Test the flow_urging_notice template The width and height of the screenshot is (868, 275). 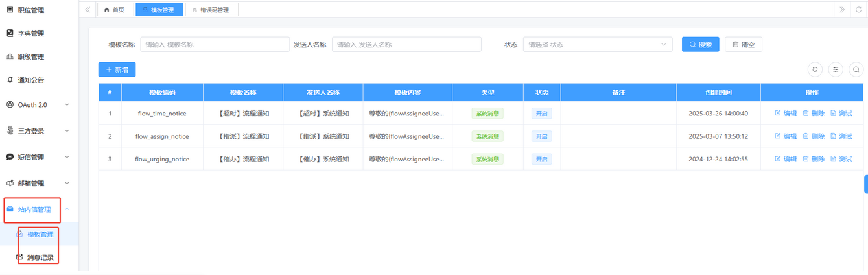point(841,159)
